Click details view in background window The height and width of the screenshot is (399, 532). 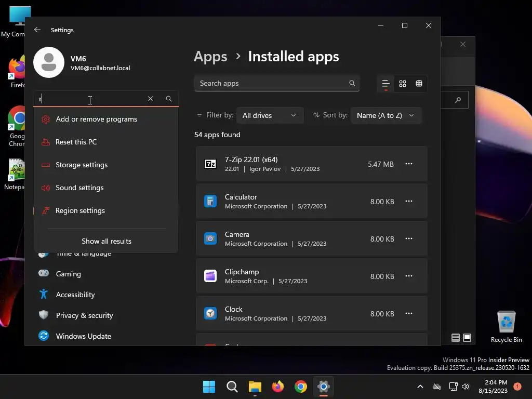point(456,338)
